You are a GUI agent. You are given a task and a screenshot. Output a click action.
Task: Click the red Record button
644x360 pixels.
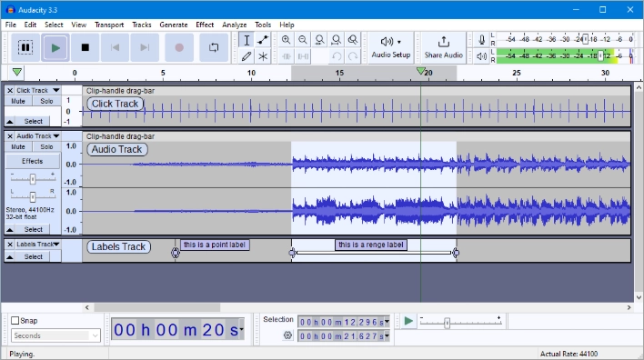[179, 47]
